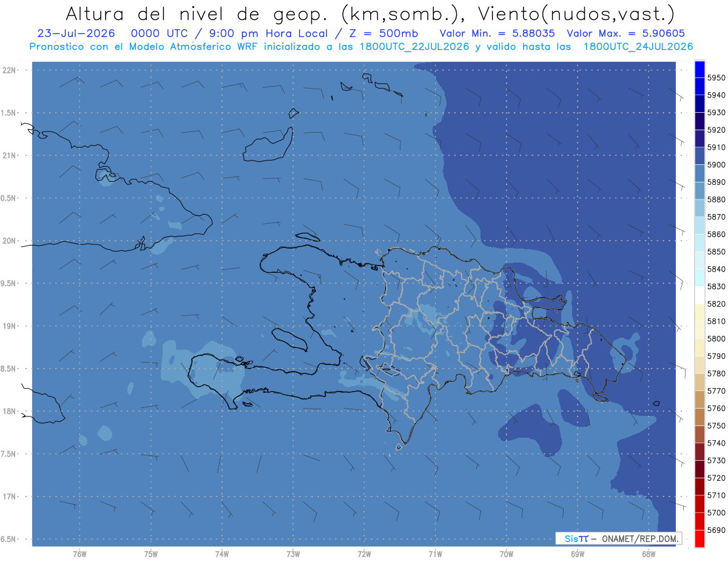Click the 5950 colorbar value
Image resolution: width=728 pixels, height=562 pixels.
coord(716,78)
